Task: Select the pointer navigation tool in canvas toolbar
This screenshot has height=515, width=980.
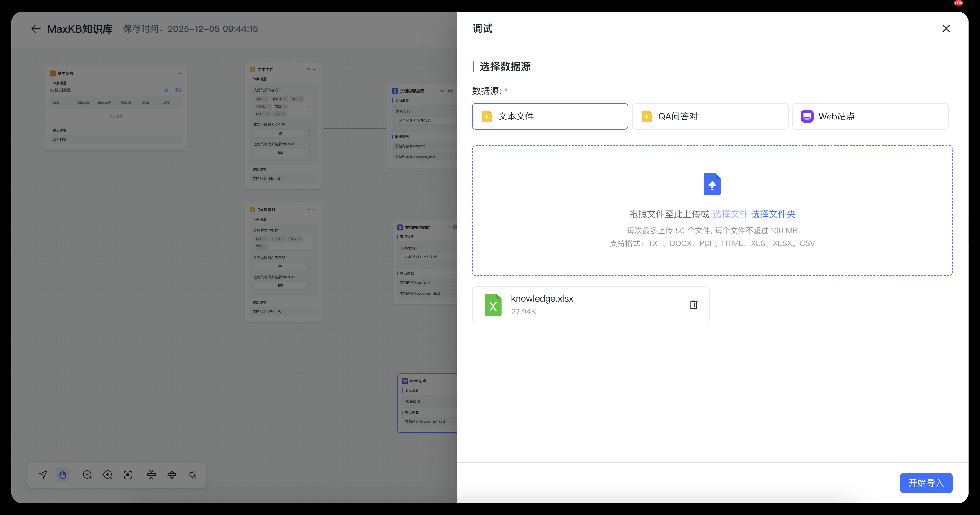Action: pyautogui.click(x=42, y=475)
